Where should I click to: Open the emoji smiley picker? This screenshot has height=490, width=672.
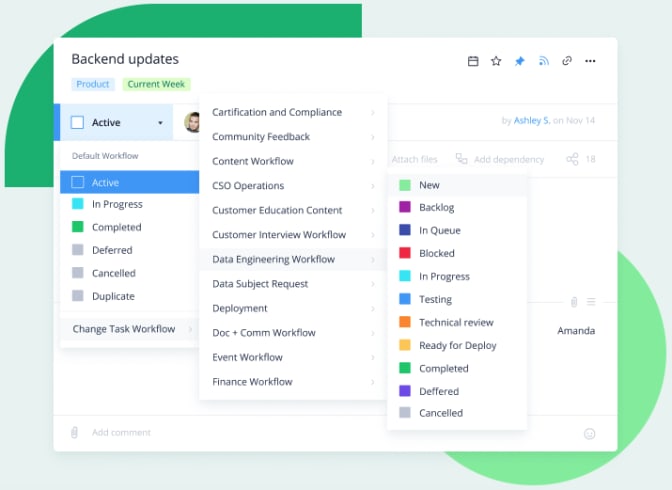(589, 433)
